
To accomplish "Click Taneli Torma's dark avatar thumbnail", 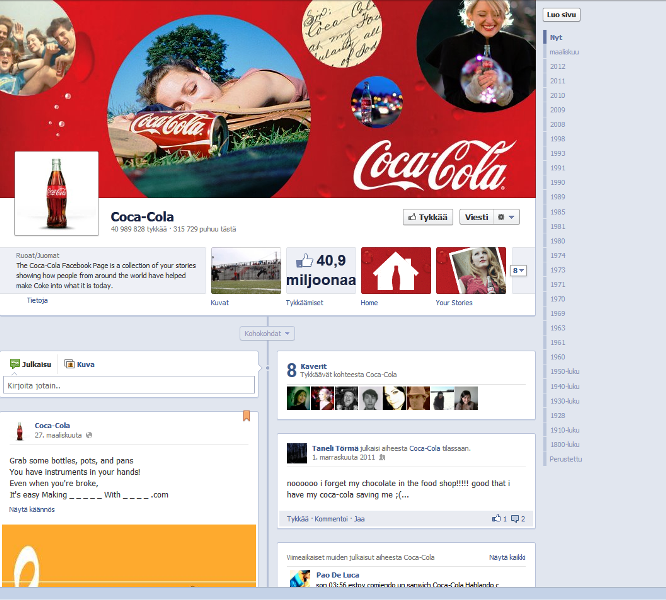I will [x=297, y=453].
